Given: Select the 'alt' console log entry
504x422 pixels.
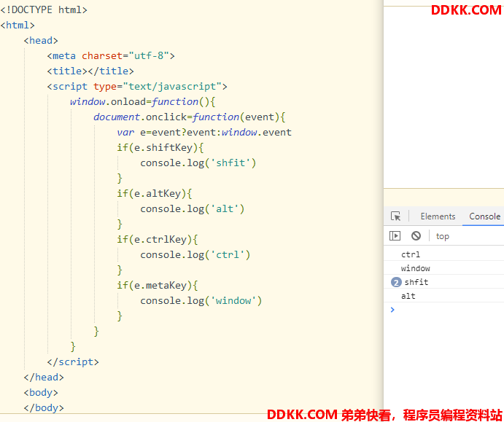Looking at the screenshot, I should click(408, 296).
